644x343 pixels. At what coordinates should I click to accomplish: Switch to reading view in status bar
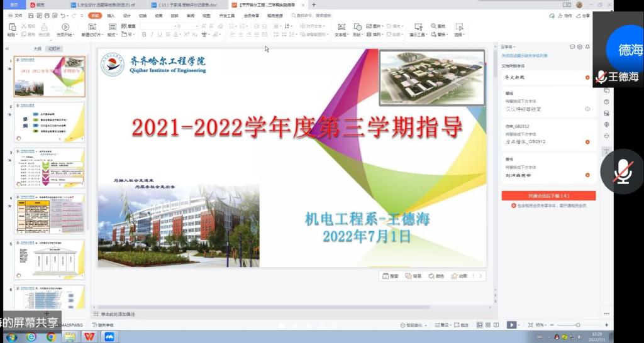(496, 325)
